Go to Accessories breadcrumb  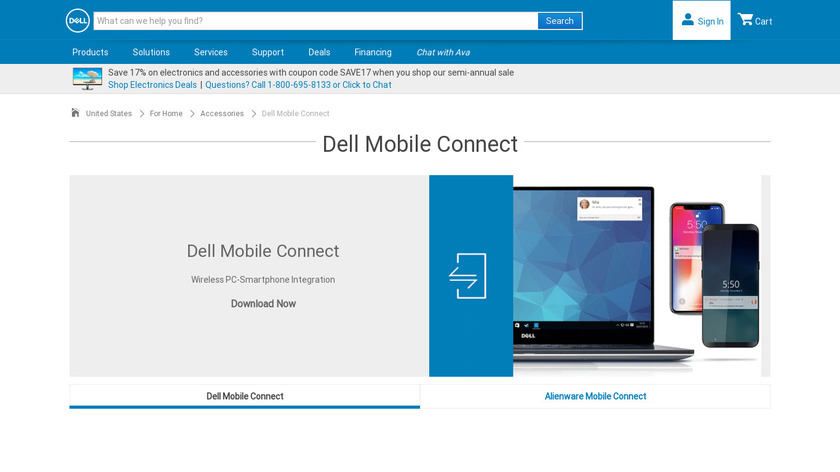(x=222, y=114)
